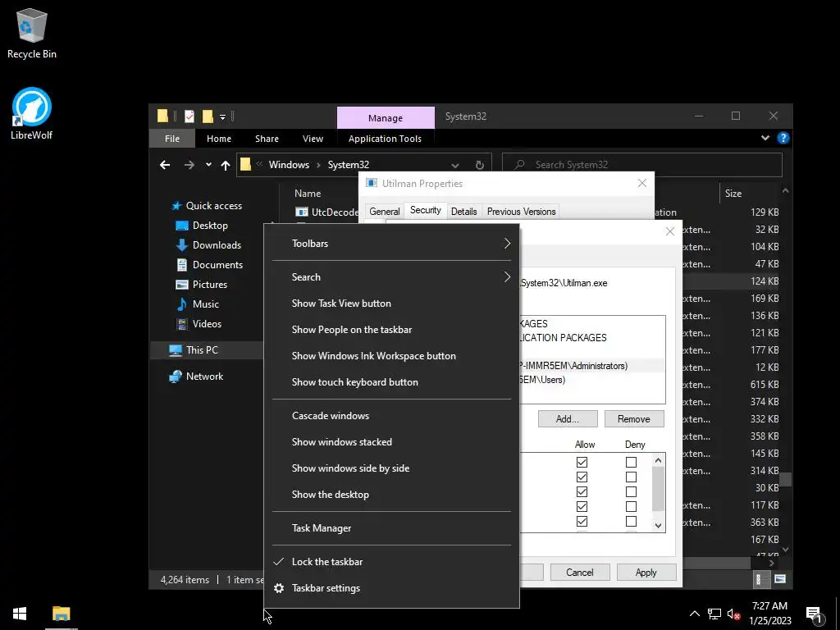Open recent locations dropdown arrow

pos(208,165)
